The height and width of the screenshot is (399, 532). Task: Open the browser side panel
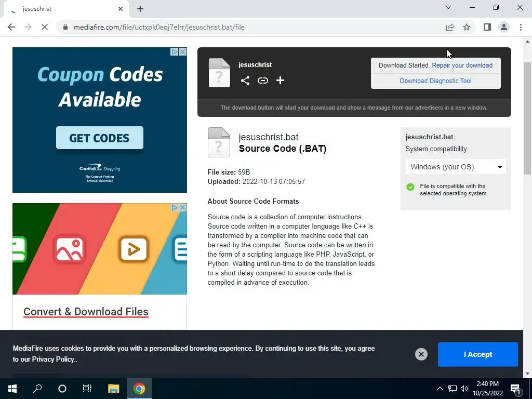[x=487, y=27]
